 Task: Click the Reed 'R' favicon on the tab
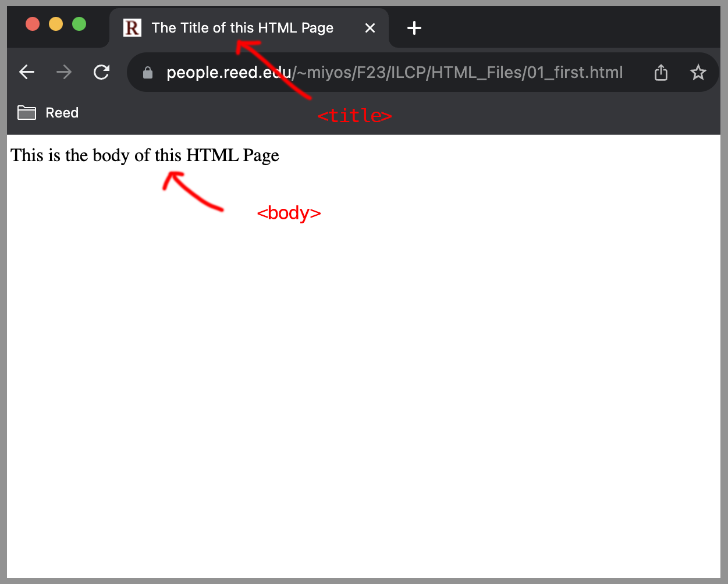coord(132,28)
